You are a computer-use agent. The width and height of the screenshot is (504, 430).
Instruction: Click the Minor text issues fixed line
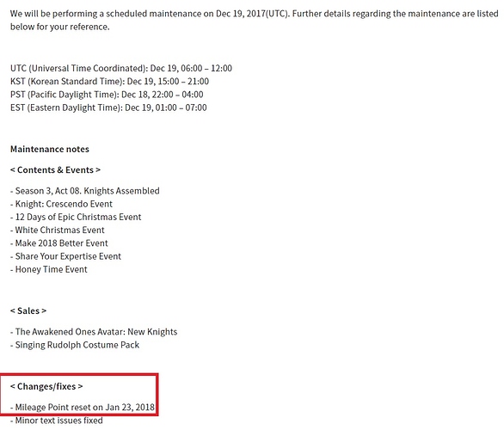tap(57, 421)
